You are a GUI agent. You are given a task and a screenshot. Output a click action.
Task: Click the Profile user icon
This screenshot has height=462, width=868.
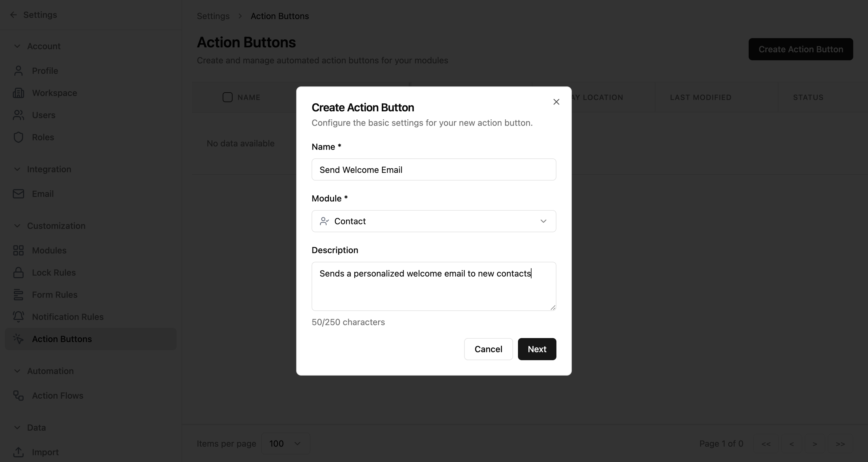[18, 71]
